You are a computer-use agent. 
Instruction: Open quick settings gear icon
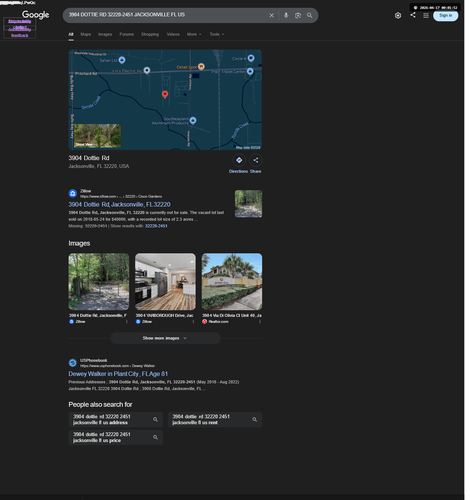[x=398, y=15]
